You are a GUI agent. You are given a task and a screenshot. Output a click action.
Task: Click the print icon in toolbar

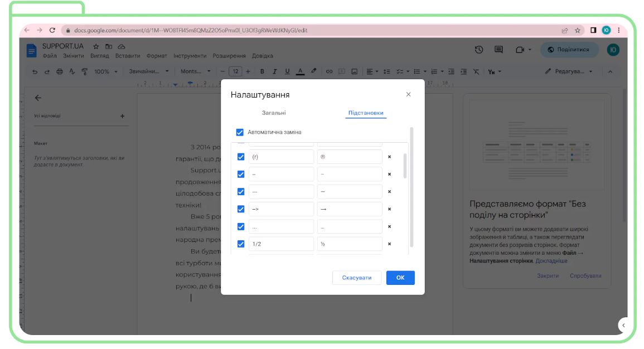(x=60, y=71)
